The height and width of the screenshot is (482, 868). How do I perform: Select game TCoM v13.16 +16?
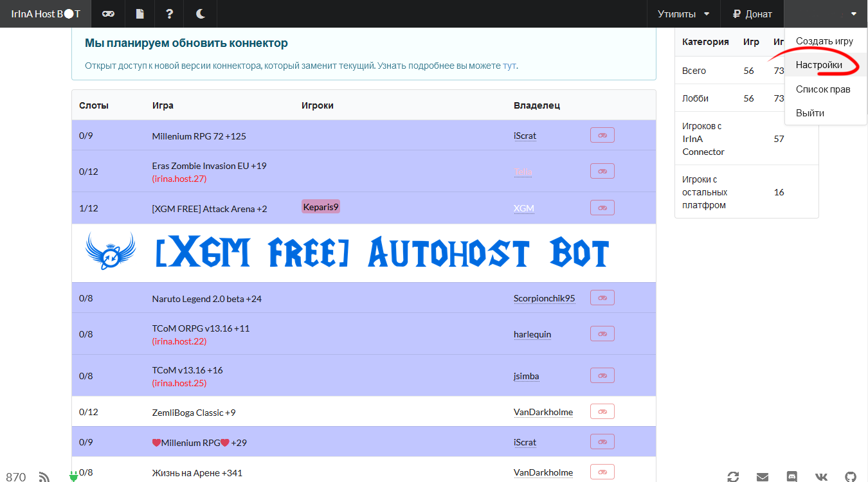(188, 370)
